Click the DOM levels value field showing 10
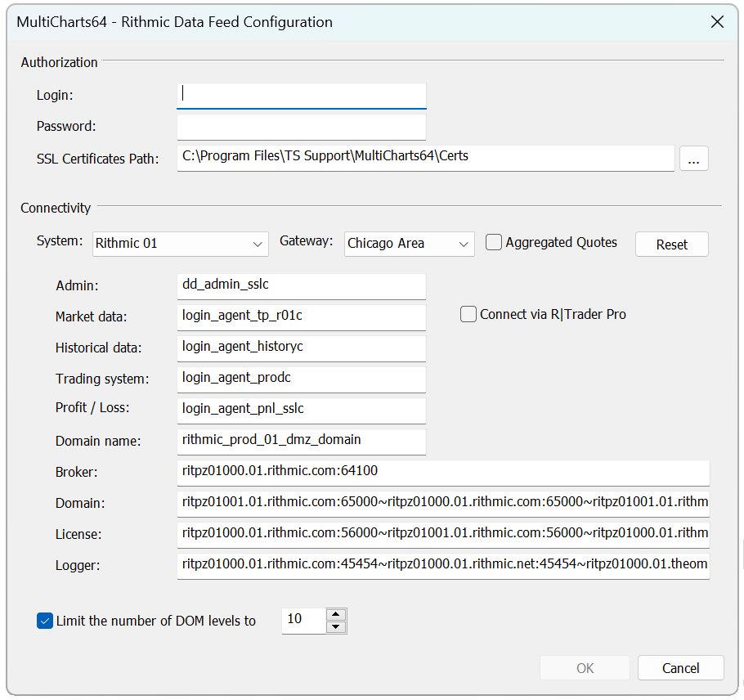744x700 pixels. (303, 621)
